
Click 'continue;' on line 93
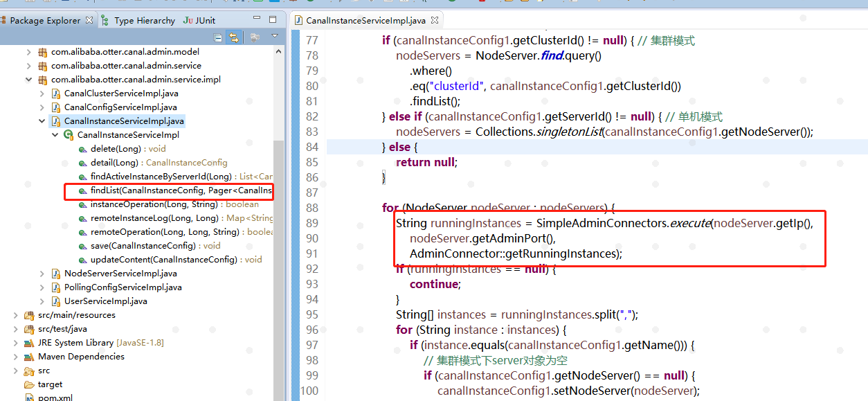(x=435, y=284)
